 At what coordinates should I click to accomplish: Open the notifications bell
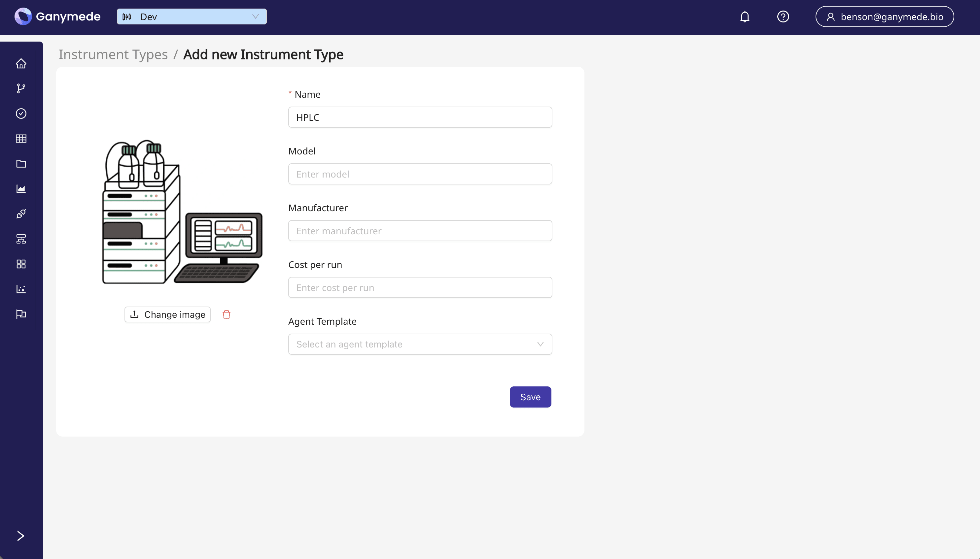(745, 16)
